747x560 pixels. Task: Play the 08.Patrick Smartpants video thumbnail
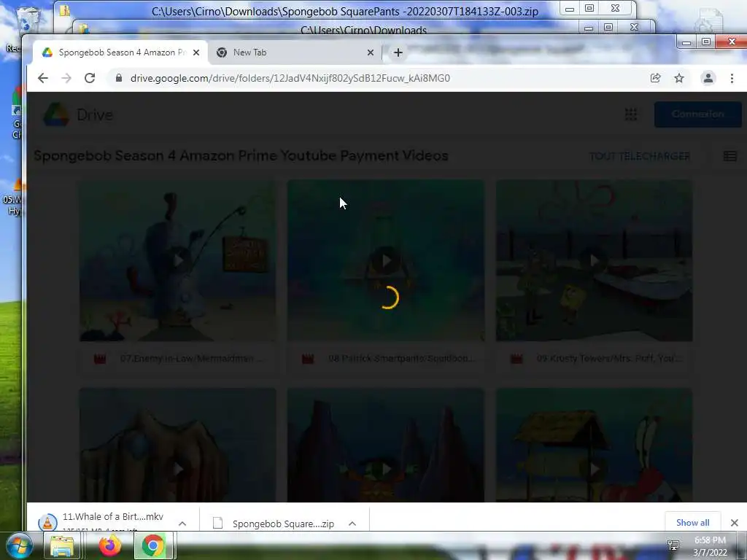[x=386, y=260]
